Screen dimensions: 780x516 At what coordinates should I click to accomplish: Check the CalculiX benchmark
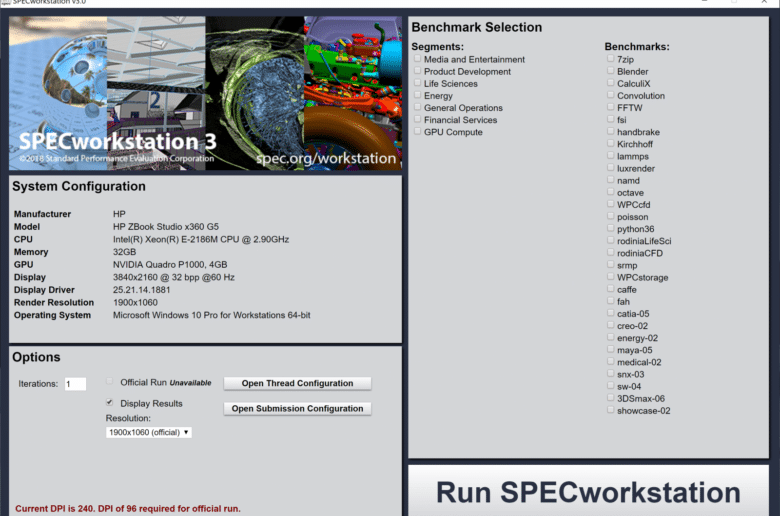610,83
